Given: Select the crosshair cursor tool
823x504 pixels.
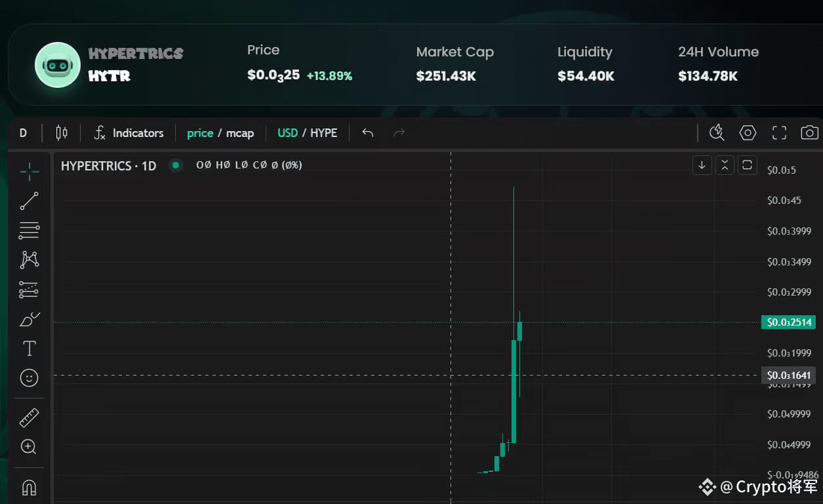Looking at the screenshot, I should click(29, 172).
